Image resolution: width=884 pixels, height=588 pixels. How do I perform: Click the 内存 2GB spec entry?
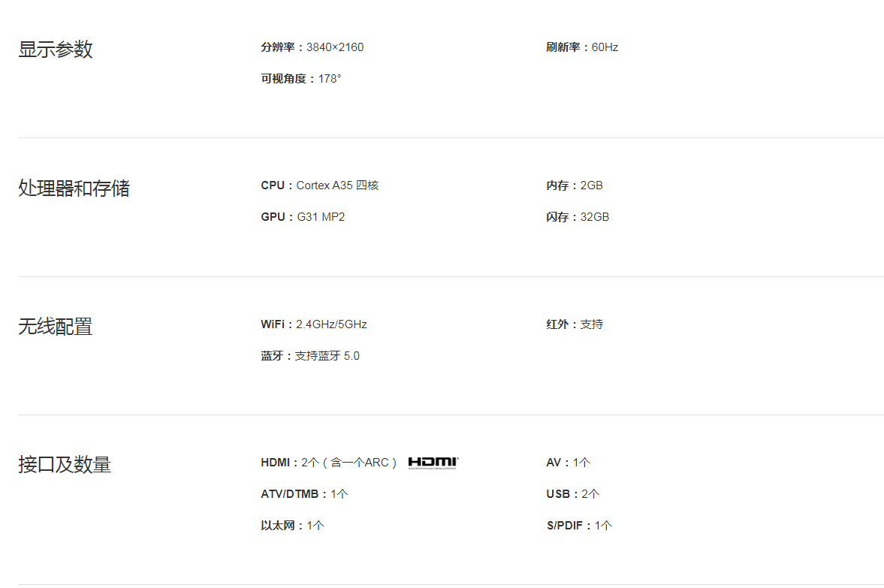(575, 185)
